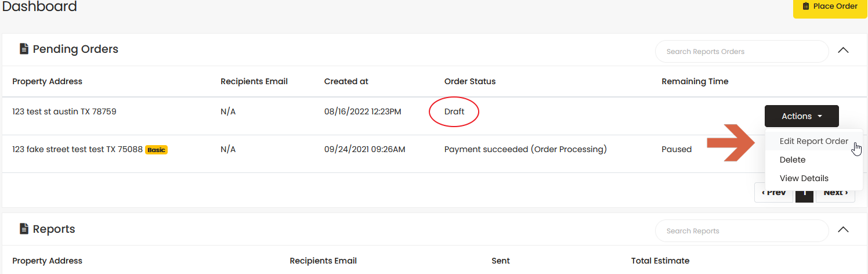Collapse the Pending Orders section chevron
Image resolution: width=868 pixels, height=274 pixels.
(x=844, y=50)
